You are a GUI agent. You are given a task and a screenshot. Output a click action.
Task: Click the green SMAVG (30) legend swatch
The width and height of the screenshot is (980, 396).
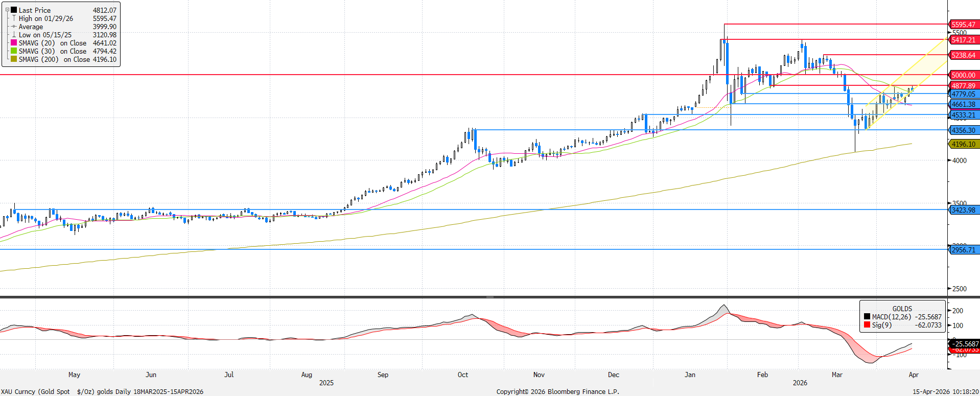(14, 51)
